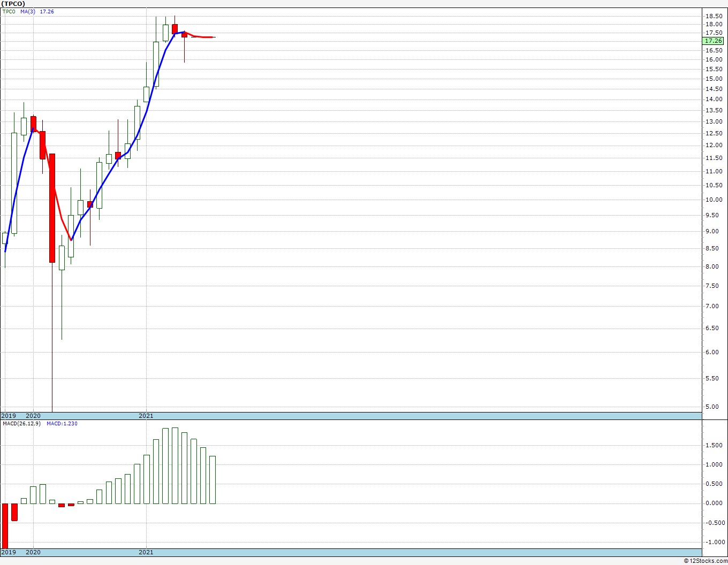Select 2020 on the price chart timeline
Viewport: 728px width, 565px height.
(33, 416)
